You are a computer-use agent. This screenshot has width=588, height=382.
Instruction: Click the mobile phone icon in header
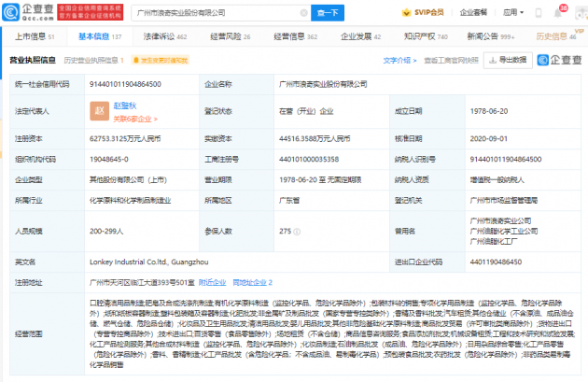539,13
